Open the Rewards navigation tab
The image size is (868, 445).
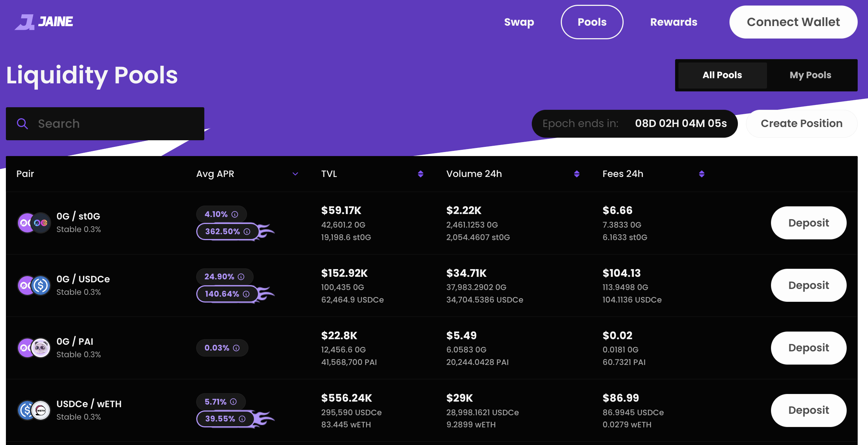pyautogui.click(x=674, y=22)
